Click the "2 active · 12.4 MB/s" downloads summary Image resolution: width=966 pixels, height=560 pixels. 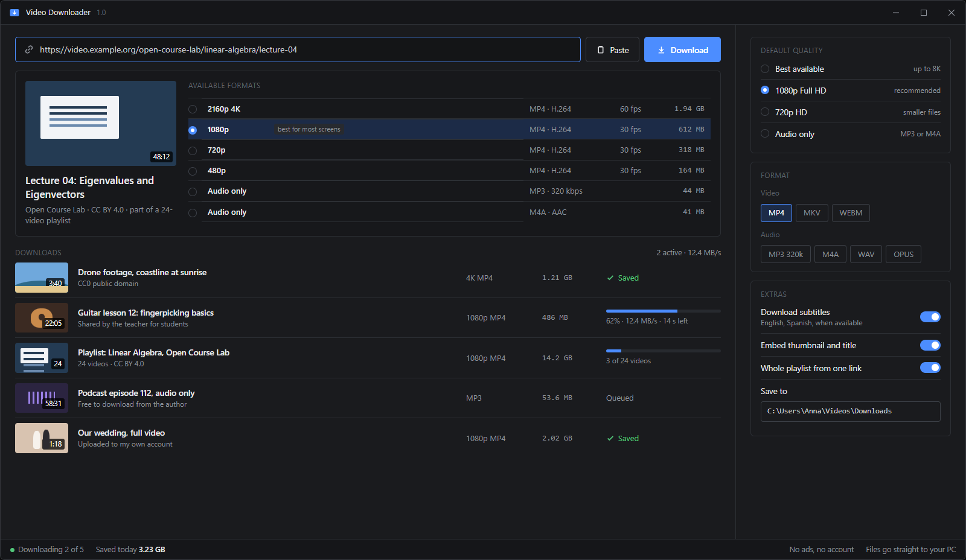689,253
